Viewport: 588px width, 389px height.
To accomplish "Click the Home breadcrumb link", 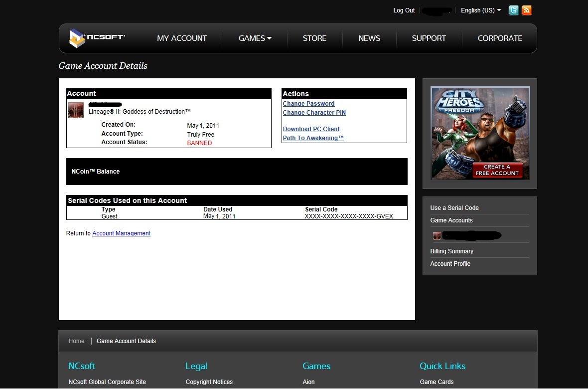I will coord(77,341).
